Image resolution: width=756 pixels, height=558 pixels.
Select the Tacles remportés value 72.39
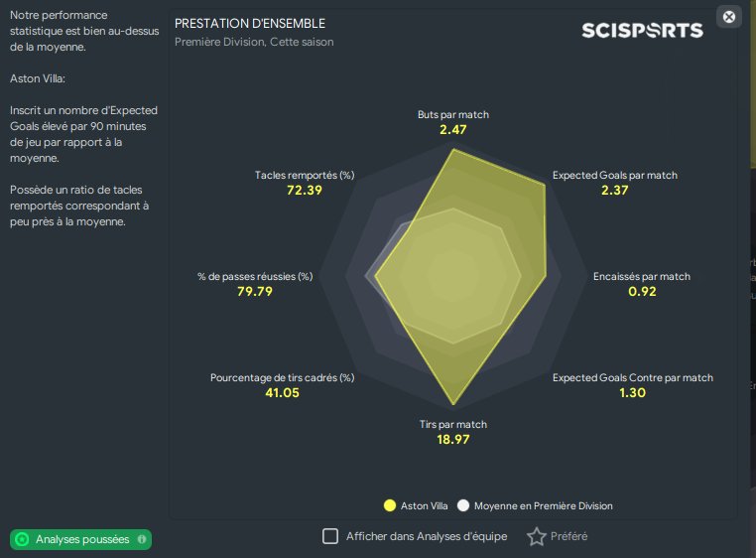click(305, 191)
